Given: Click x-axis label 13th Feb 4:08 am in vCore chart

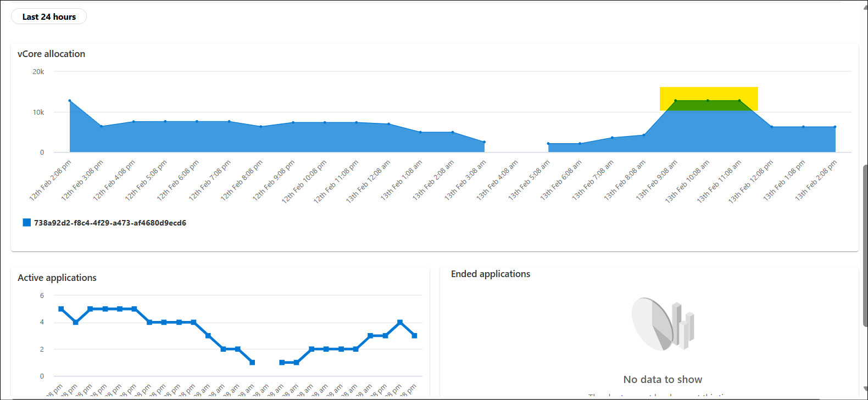Looking at the screenshot, I should pyautogui.click(x=497, y=180).
